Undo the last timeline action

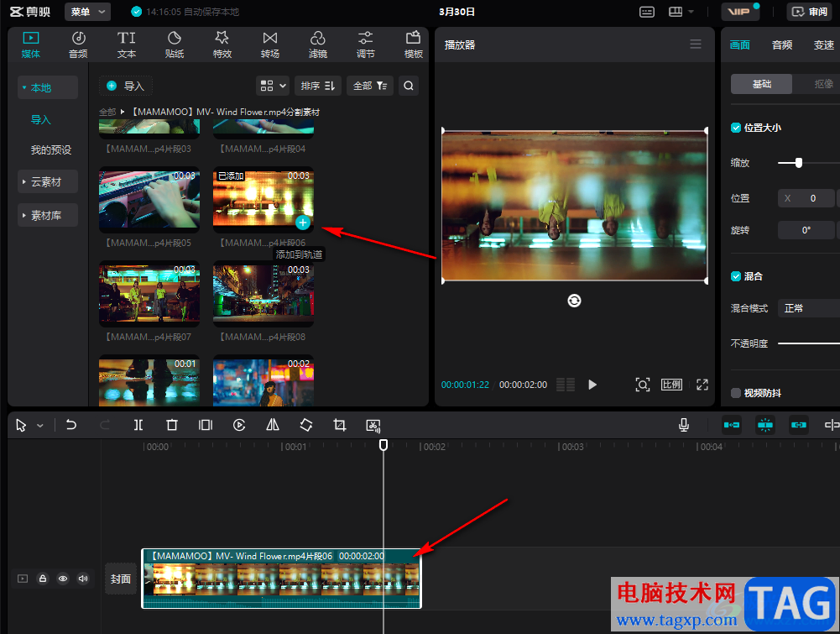70,425
